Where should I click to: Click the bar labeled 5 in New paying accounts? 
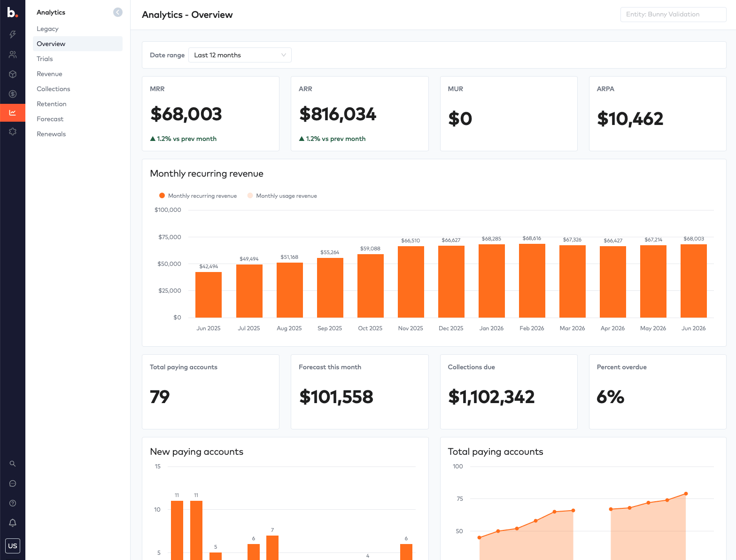tap(216, 556)
